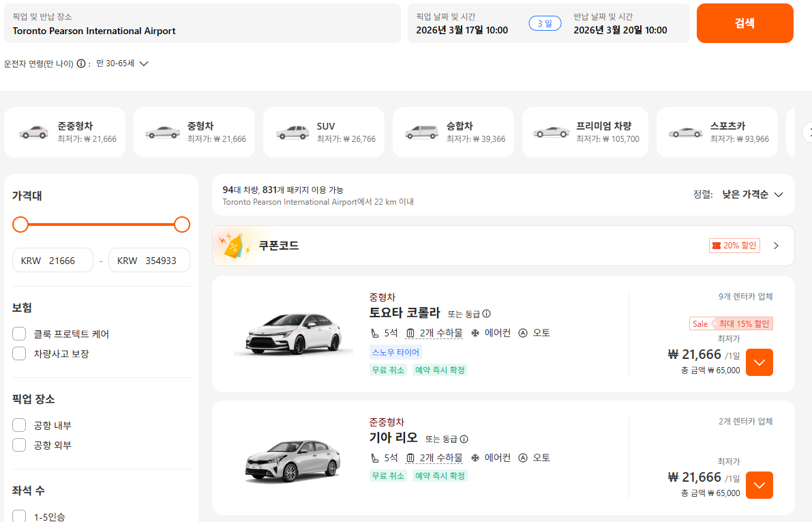This screenshot has height=522, width=812.
Task: Click the SUV vehicle icon
Action: tap(292, 132)
